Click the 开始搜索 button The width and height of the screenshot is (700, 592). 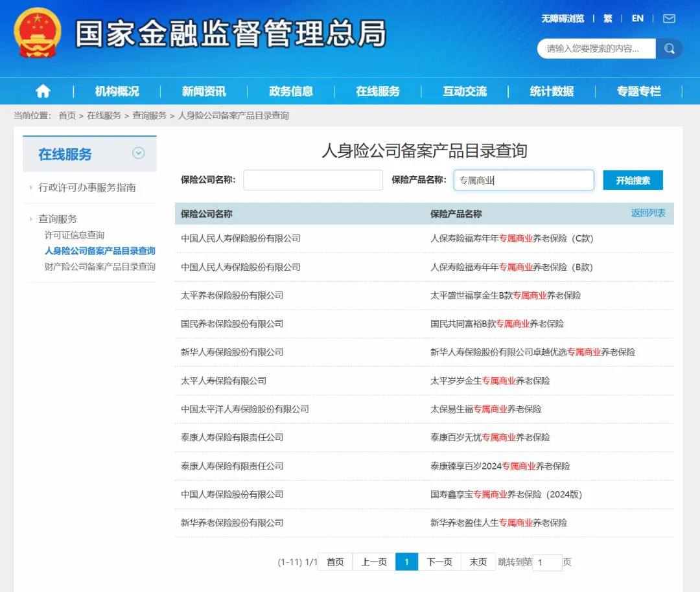point(633,180)
